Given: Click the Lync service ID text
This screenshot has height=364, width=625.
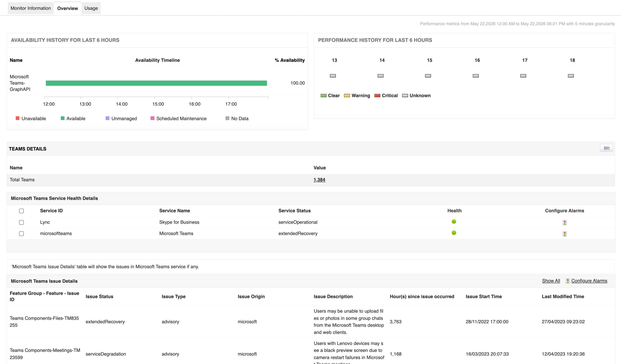Looking at the screenshot, I should (x=45, y=222).
